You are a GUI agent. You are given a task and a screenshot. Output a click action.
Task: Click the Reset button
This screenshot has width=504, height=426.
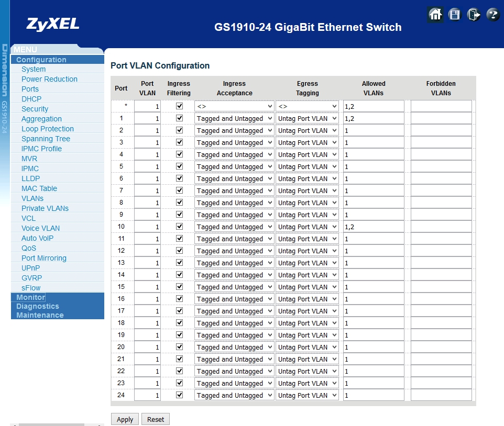click(x=156, y=419)
